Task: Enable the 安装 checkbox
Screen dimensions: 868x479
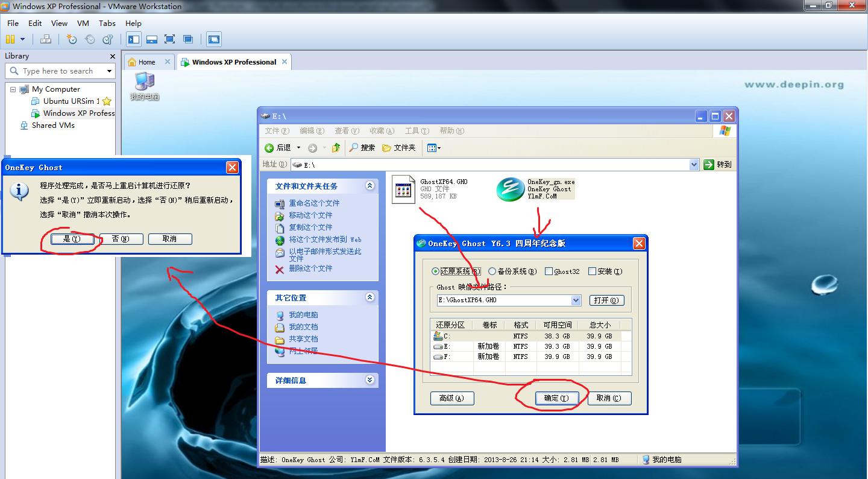Action: pos(605,271)
